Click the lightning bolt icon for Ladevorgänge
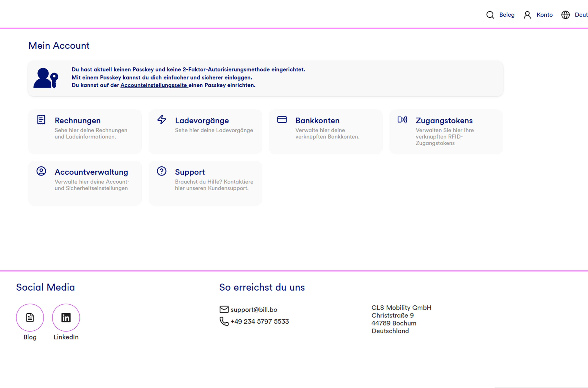This screenshot has height=388, width=588. 162,119
